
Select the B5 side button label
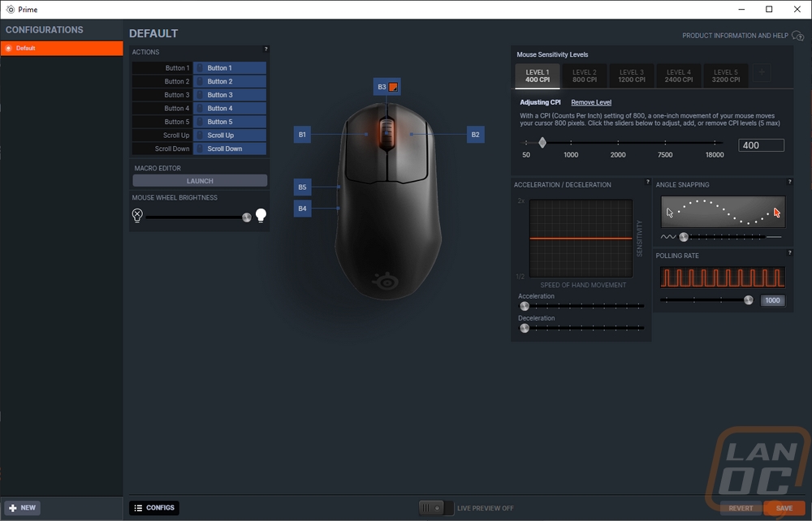pyautogui.click(x=302, y=187)
